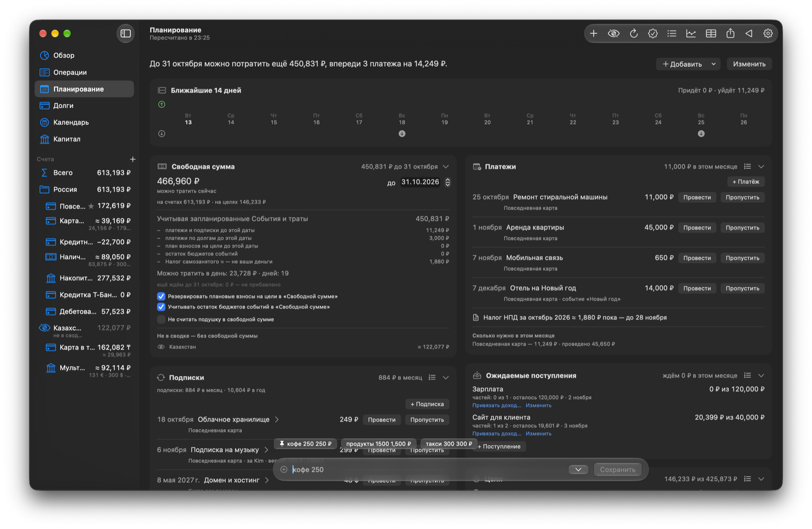Toggle the sidebar panel icon
This screenshot has height=529, width=812.
(125, 33)
